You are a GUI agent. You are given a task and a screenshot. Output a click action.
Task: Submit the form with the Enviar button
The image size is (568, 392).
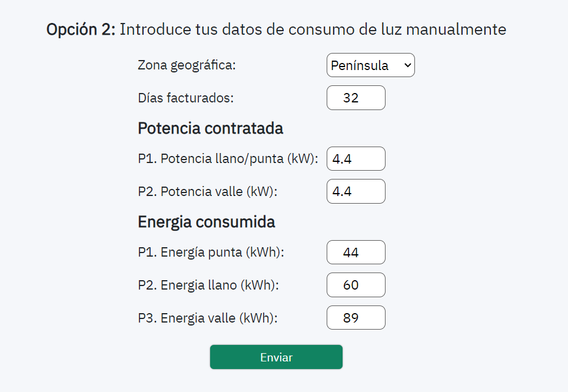coord(276,357)
